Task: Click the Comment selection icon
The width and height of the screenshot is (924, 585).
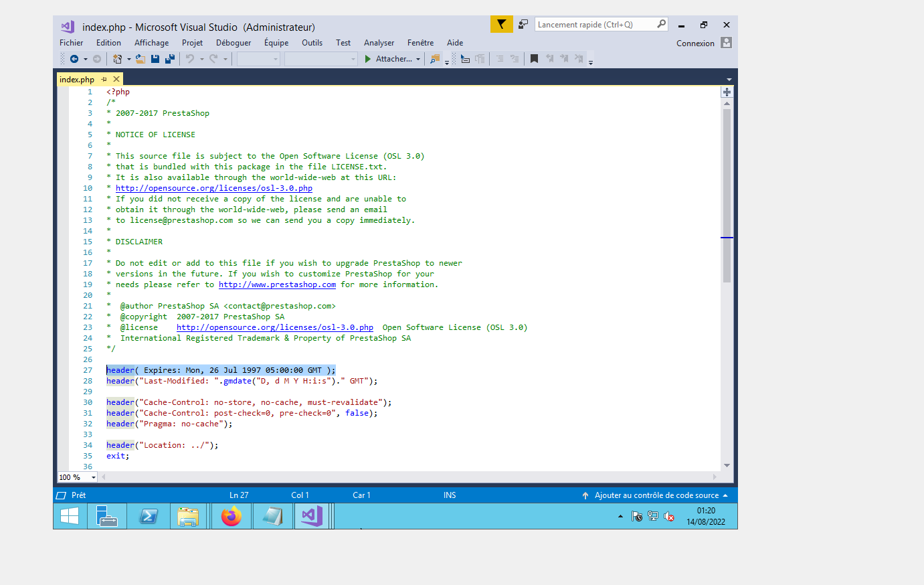Action: pyautogui.click(x=499, y=59)
